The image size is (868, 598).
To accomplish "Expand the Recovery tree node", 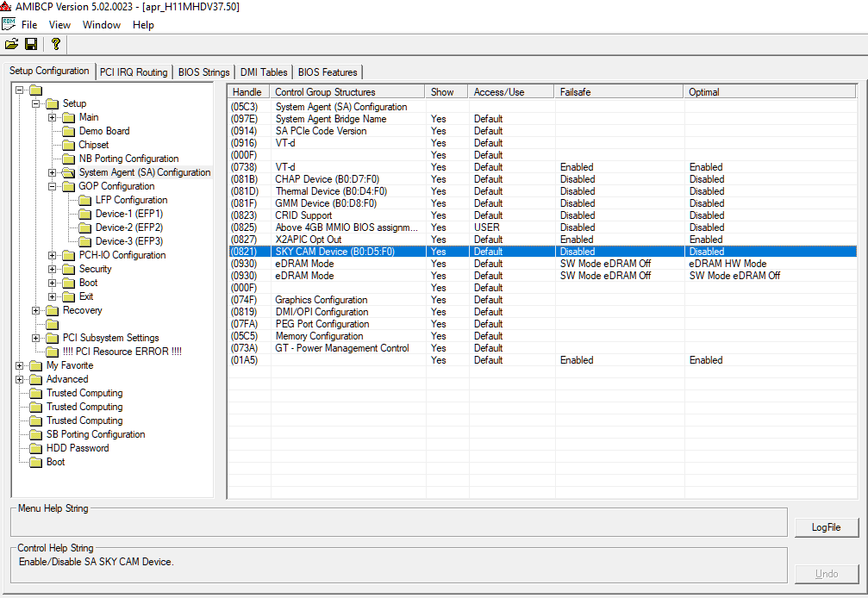I will coord(36,311).
